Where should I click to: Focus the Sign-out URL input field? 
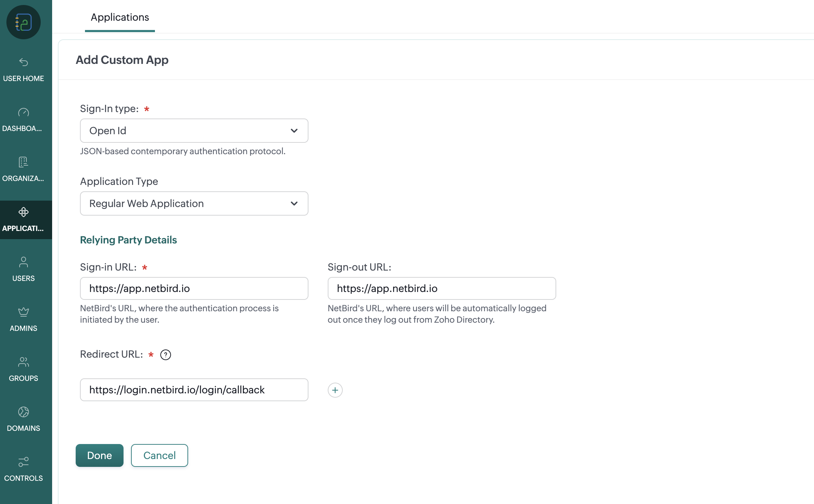(442, 288)
